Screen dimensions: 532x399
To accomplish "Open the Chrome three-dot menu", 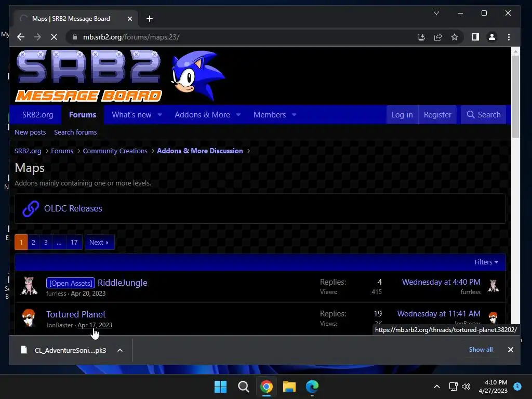I will coord(509,37).
